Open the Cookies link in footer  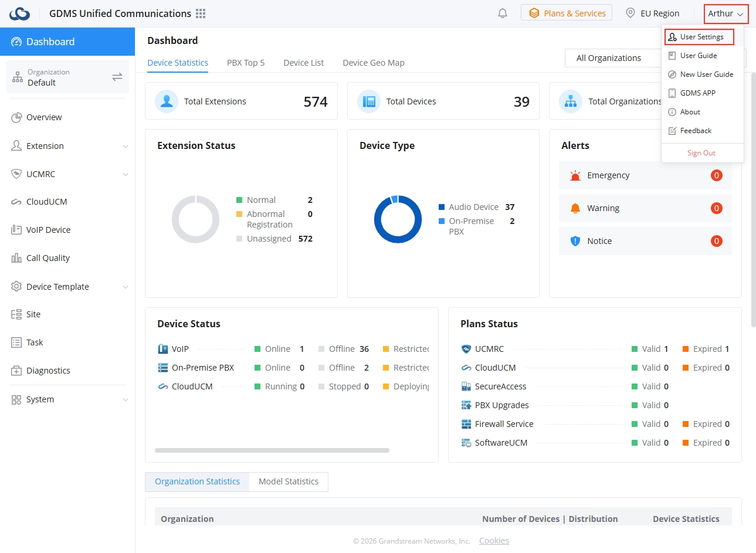point(494,541)
